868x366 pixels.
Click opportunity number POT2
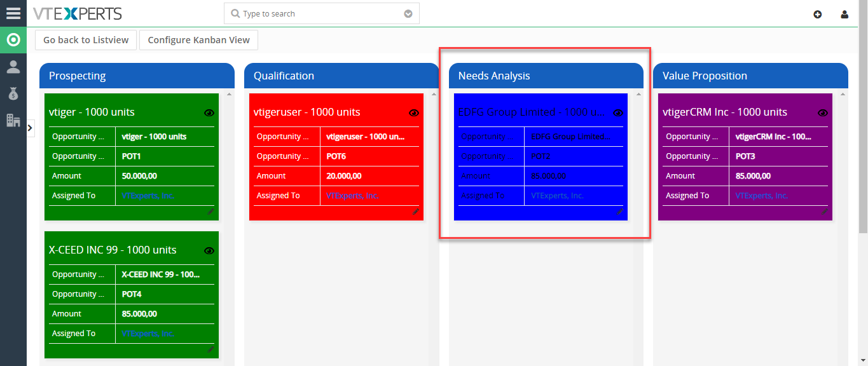pyautogui.click(x=541, y=156)
